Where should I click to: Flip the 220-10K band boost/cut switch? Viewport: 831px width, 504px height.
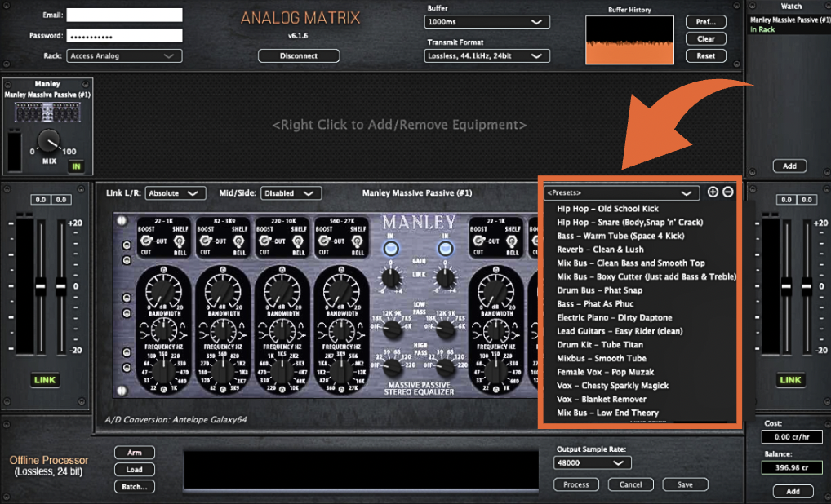coord(264,241)
